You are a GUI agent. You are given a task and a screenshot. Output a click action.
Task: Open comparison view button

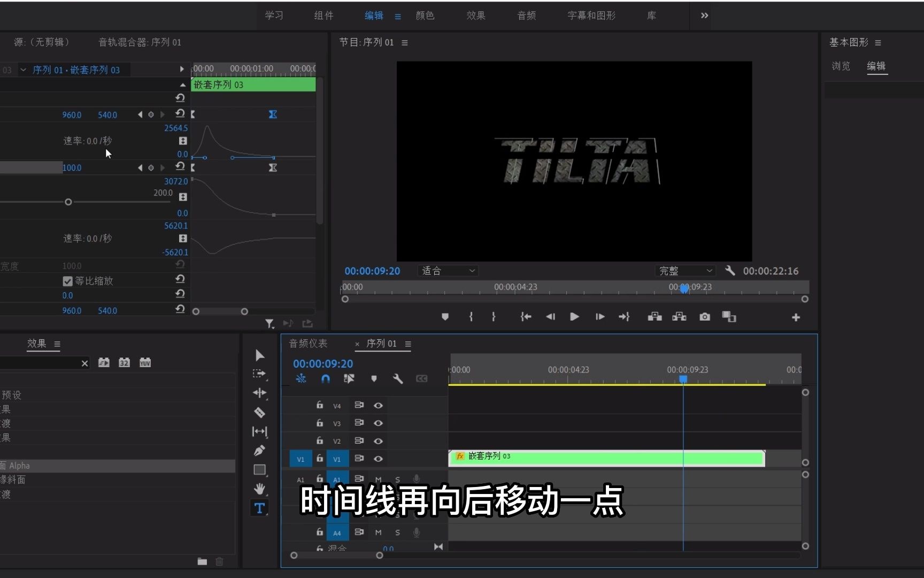[729, 317]
